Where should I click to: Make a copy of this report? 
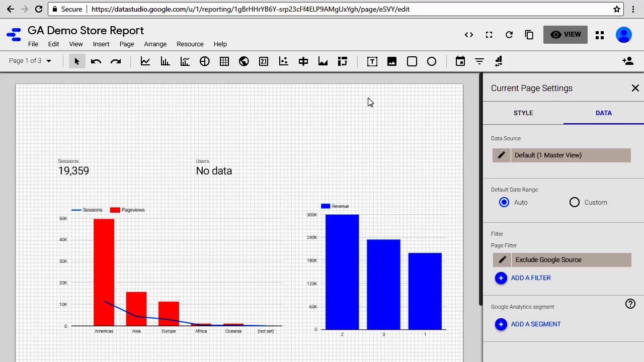point(529,35)
